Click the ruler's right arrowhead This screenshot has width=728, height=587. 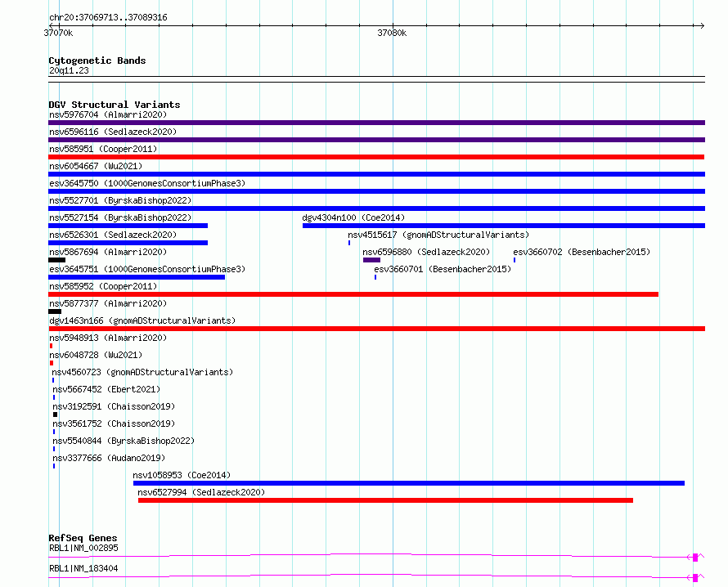(x=703, y=25)
